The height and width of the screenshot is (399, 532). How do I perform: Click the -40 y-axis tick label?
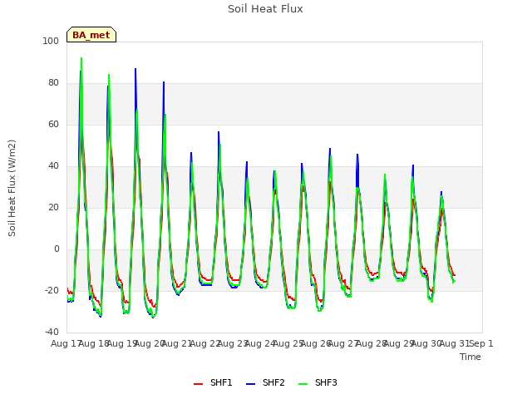52,332
